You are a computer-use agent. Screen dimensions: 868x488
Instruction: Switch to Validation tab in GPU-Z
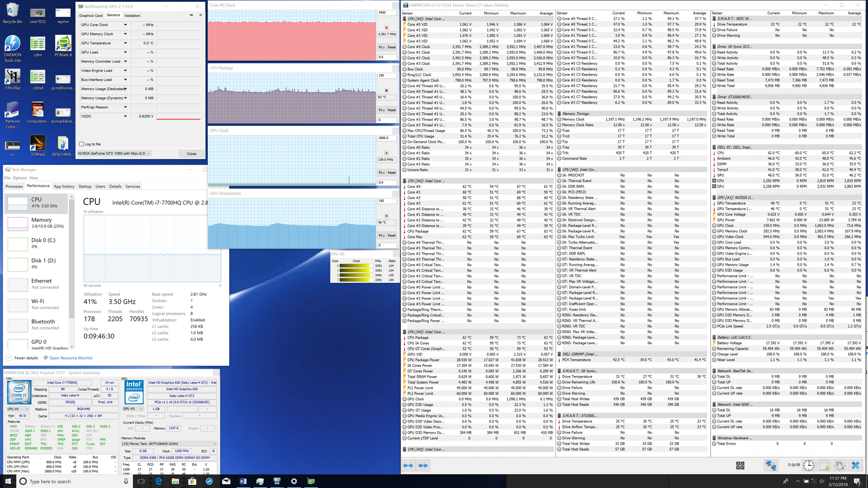tap(132, 15)
